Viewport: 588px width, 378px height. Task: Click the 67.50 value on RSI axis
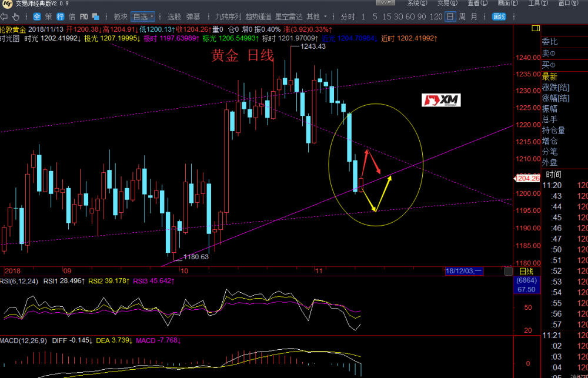tap(526, 289)
